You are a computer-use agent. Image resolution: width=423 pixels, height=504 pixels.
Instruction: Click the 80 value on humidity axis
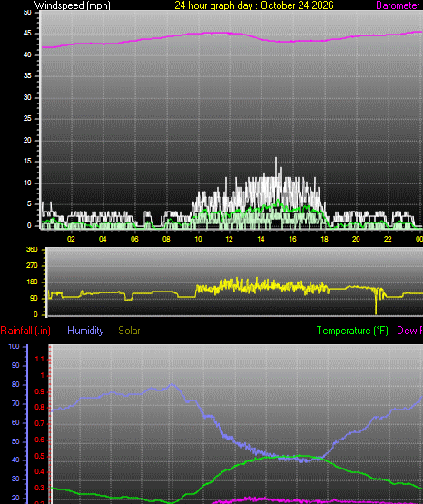(x=15, y=384)
